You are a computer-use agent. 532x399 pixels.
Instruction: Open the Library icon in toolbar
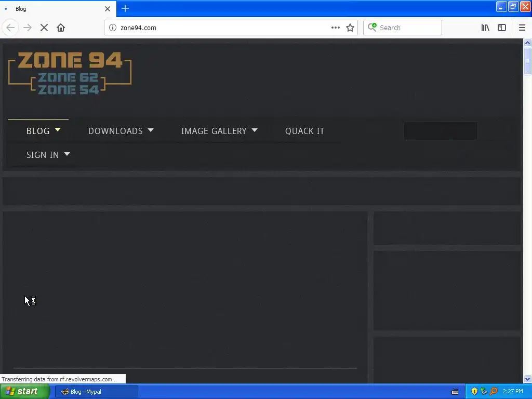pyautogui.click(x=485, y=28)
